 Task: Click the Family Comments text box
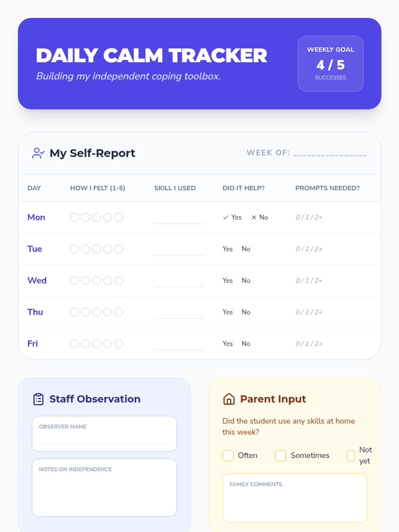click(295, 498)
